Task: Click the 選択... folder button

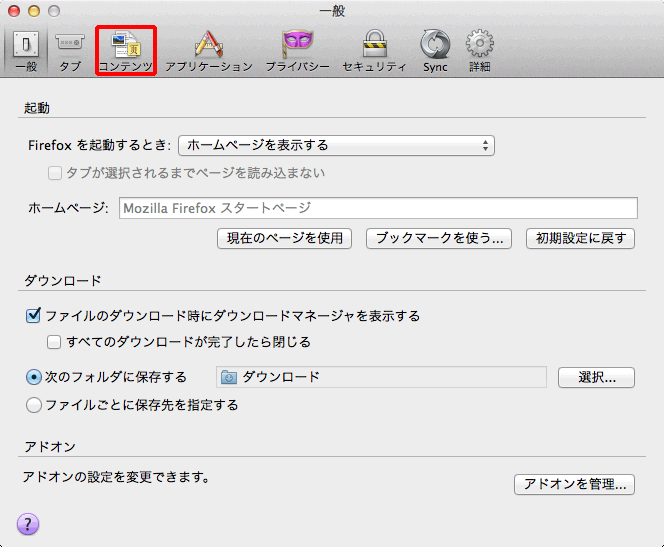Action: click(x=597, y=377)
